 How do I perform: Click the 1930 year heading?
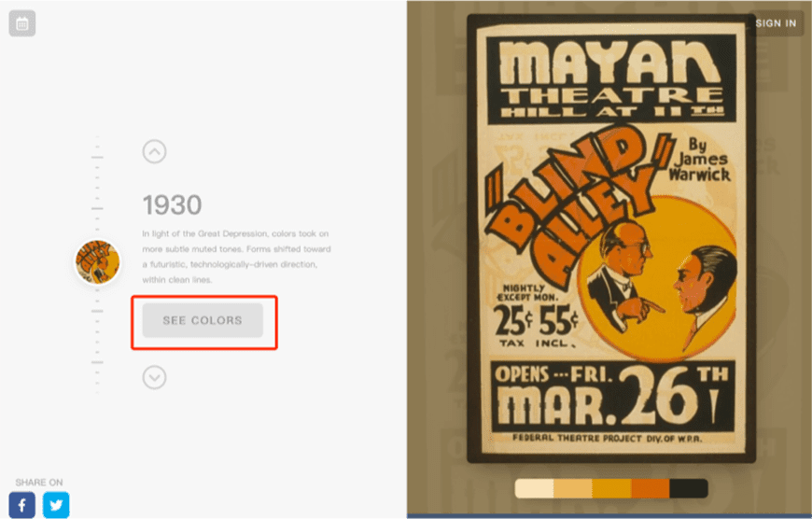(172, 204)
